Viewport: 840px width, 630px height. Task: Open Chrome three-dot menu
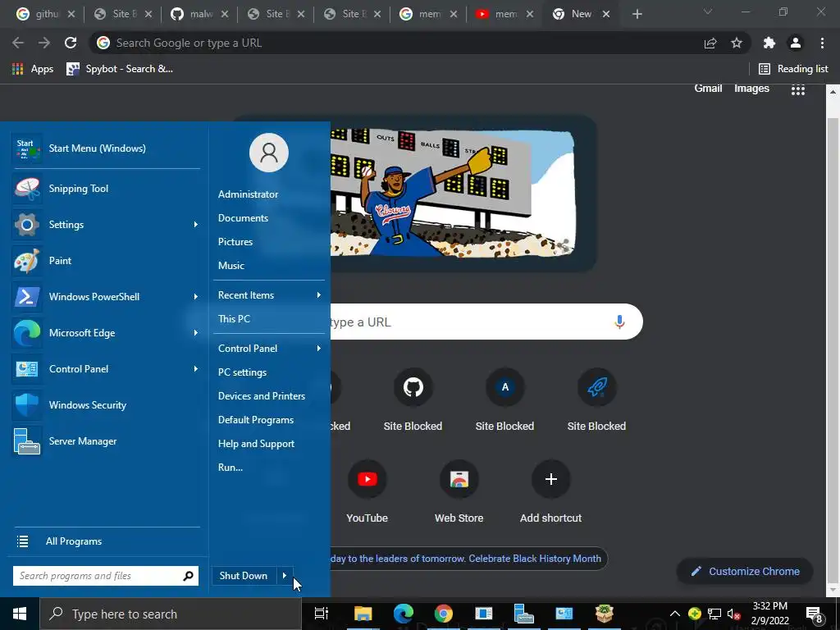pos(822,43)
